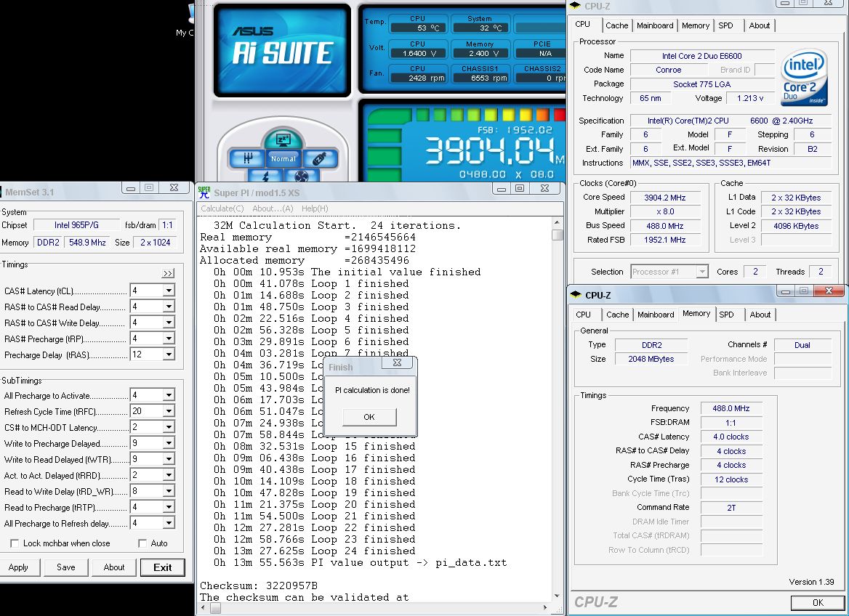849x616 pixels.
Task: Click the lightning bolt icon in AI Suite
Action: point(265,175)
